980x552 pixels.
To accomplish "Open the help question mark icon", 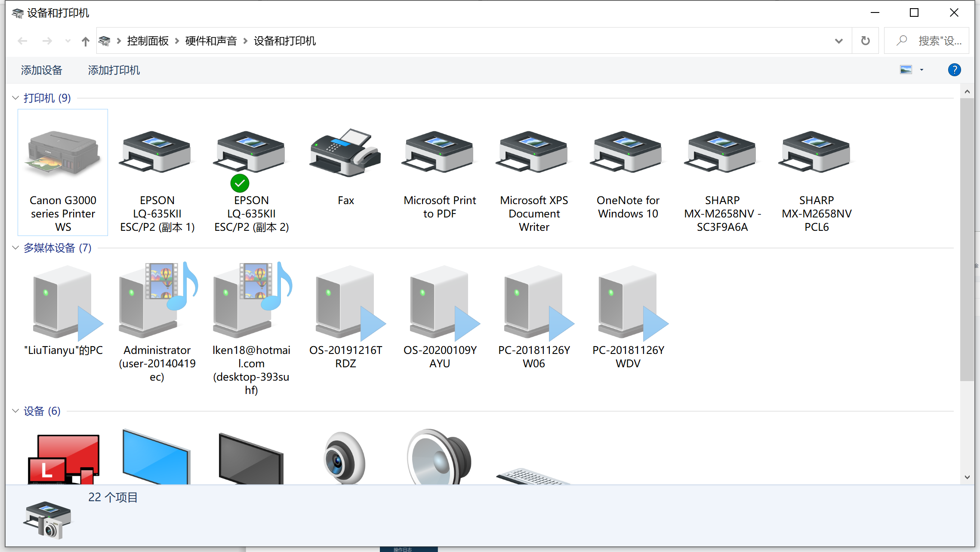I will 954,70.
